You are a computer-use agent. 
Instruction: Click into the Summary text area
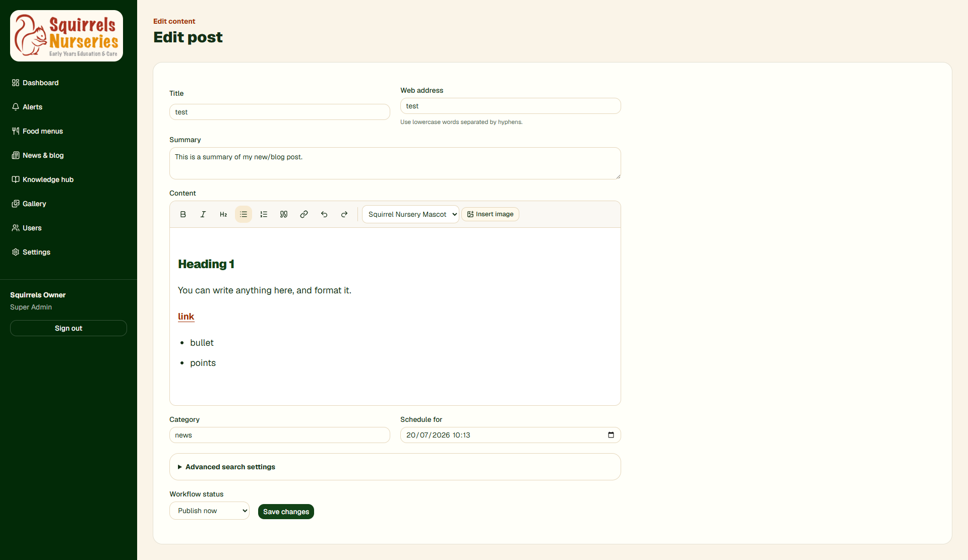click(395, 163)
